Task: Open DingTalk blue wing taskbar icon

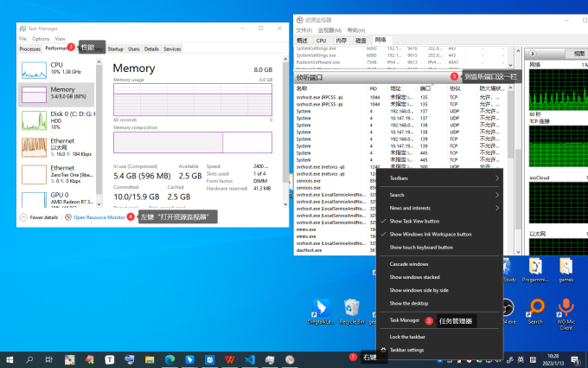Action: [189, 359]
